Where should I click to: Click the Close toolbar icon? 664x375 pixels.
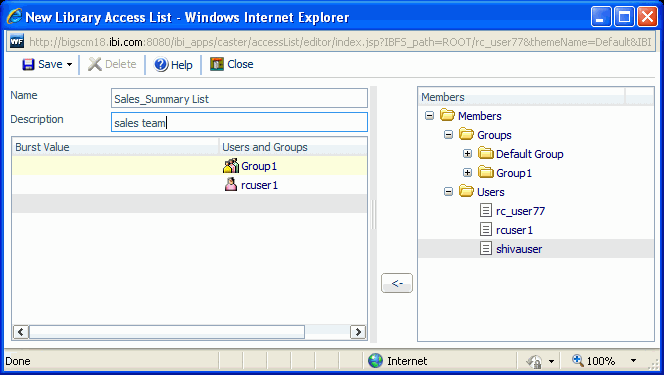(x=217, y=64)
